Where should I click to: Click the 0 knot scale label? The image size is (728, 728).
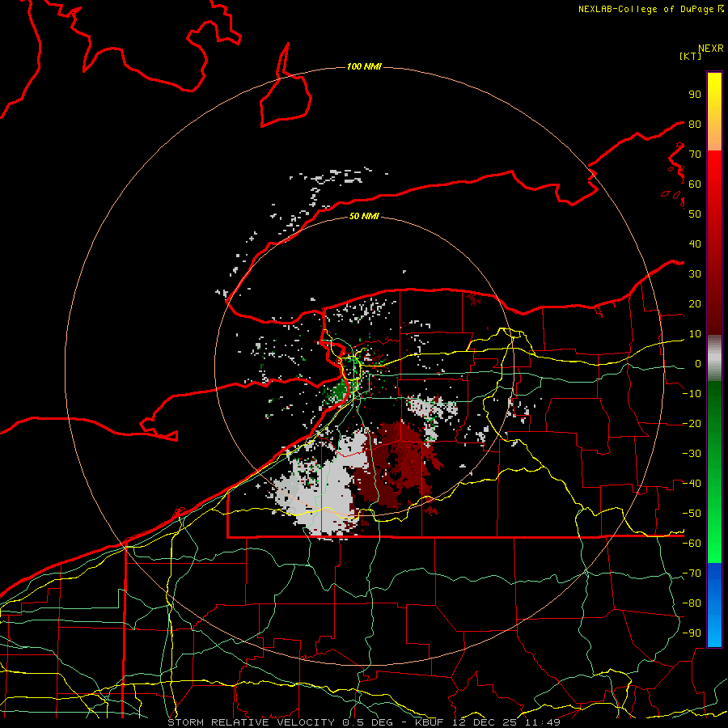tap(698, 363)
